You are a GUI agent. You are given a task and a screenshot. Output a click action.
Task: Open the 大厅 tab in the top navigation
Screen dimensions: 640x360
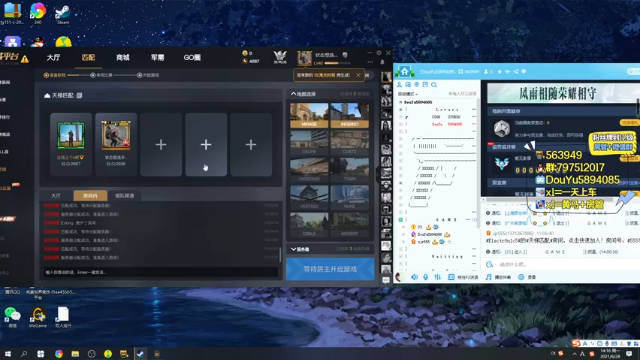tap(53, 58)
